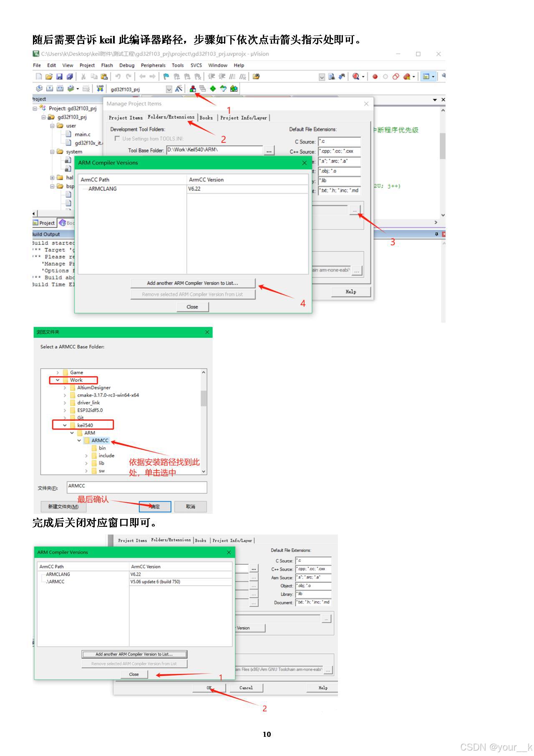
Task: Click the 确定 button in folder browser
Action: [155, 506]
